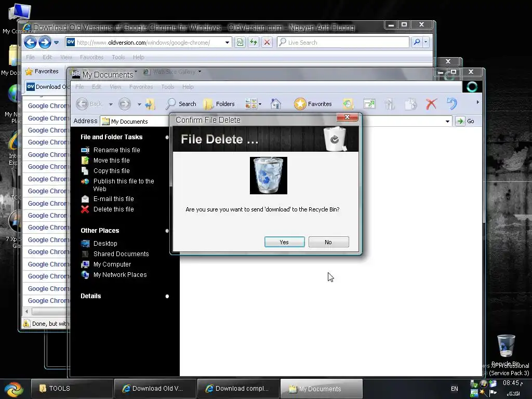Click Delete this file task link
Image resolution: width=532 pixels, height=399 pixels.
coord(113,209)
